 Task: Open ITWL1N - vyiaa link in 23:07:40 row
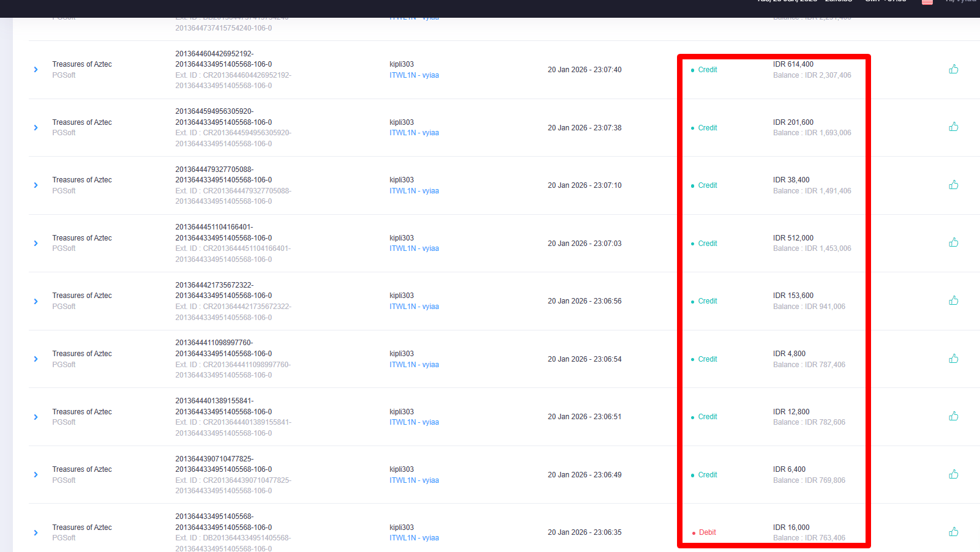pyautogui.click(x=414, y=75)
